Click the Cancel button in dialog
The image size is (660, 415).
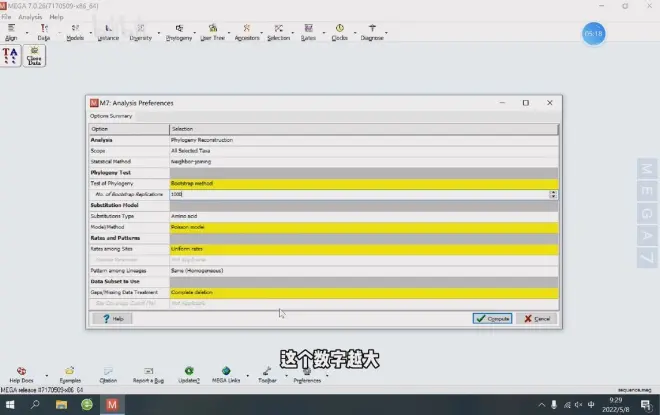(537, 318)
